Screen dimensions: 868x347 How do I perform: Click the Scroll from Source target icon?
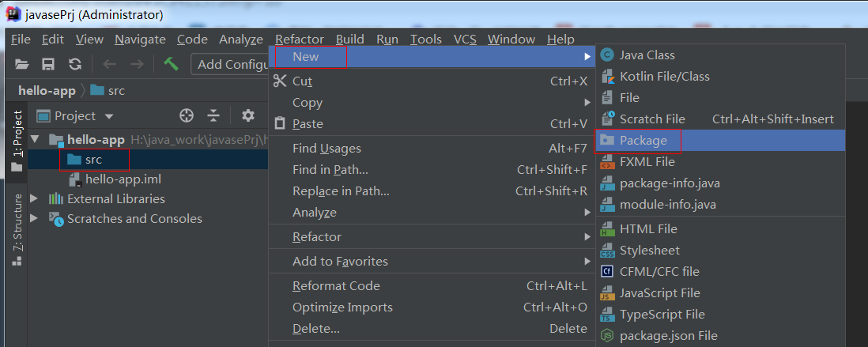[x=187, y=115]
